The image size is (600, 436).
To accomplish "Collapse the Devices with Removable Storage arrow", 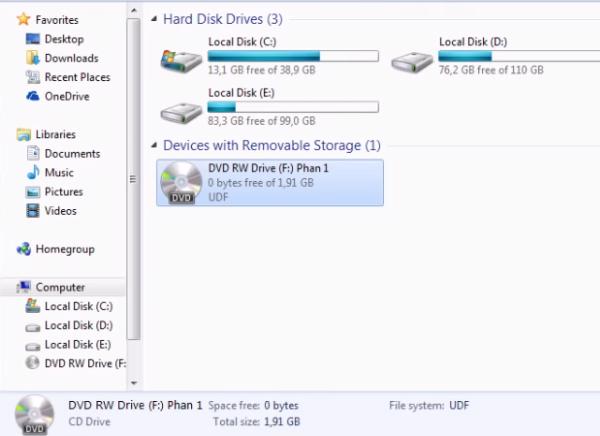I will pos(154,145).
